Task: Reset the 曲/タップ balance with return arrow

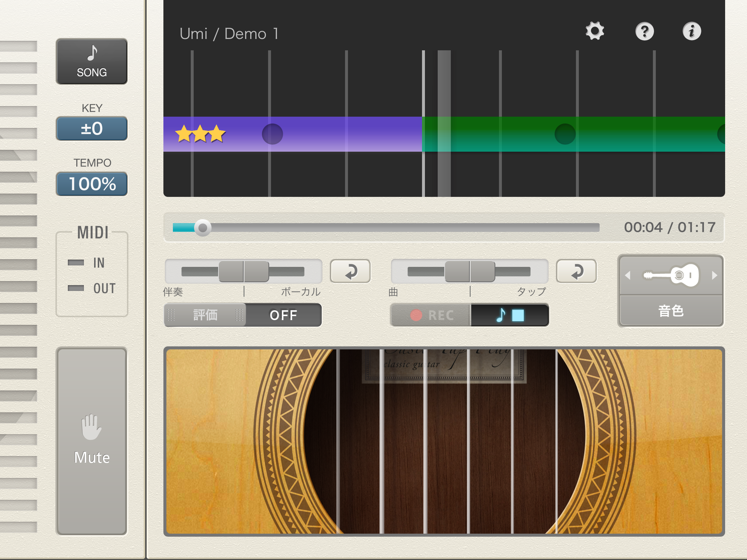Action: coord(577,272)
